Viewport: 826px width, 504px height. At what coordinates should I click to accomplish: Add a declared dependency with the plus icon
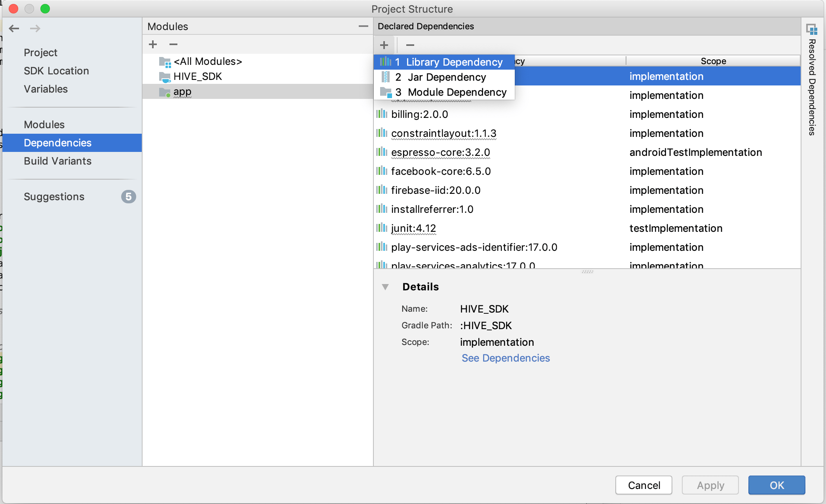(x=384, y=45)
